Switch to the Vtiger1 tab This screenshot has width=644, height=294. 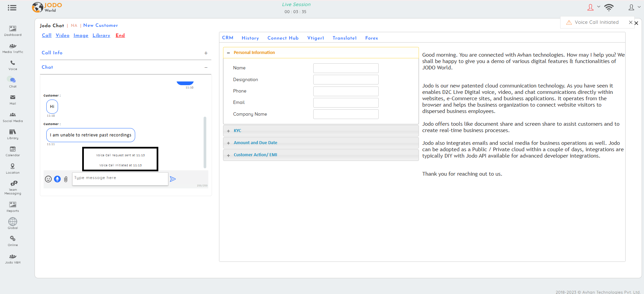[316, 38]
